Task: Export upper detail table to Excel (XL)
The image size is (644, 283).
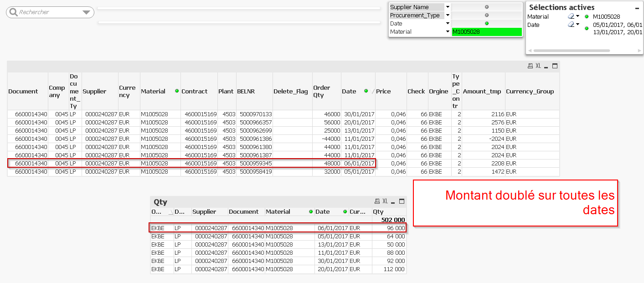Action: (x=538, y=66)
